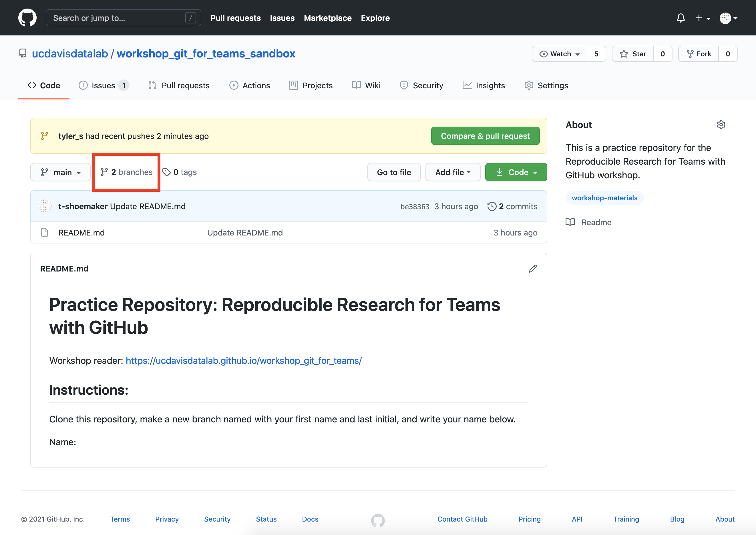Image resolution: width=756 pixels, height=535 pixels.
Task: Open the workshop reader URL link
Action: 244,360
